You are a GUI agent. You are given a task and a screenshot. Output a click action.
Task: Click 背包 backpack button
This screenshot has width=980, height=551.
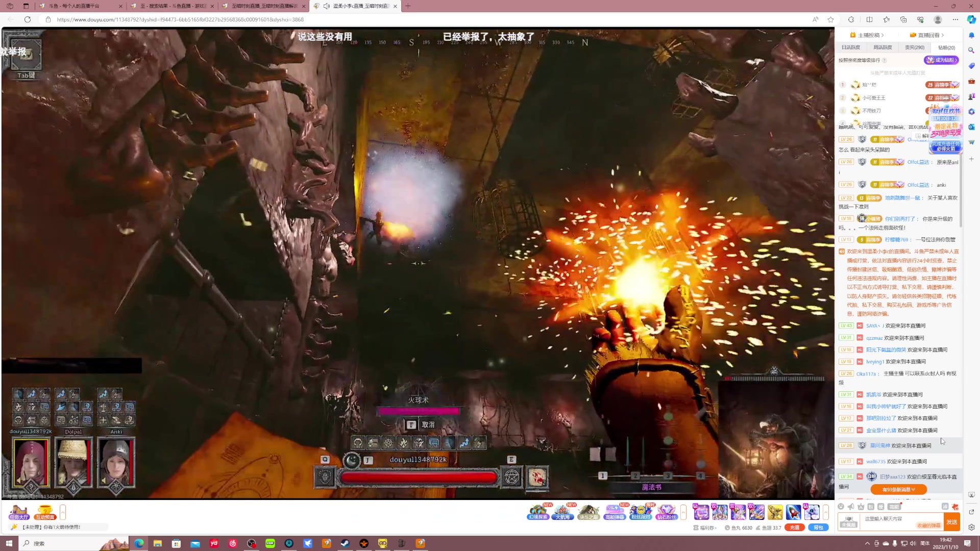coord(818,528)
